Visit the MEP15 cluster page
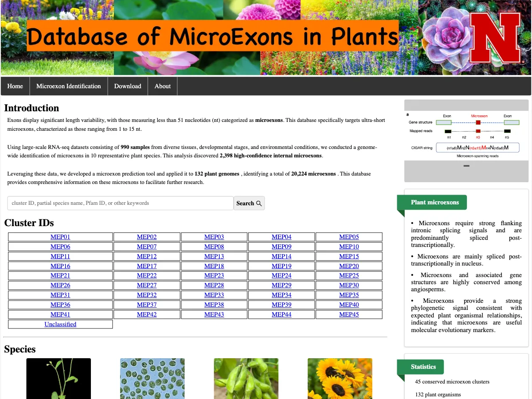 click(x=349, y=256)
